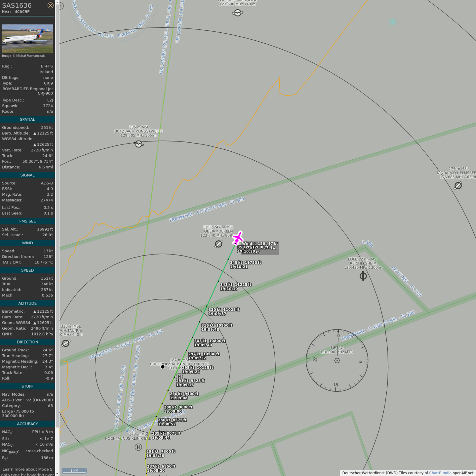Close the SAS1636 aircraft info panel
Viewport: 476px width, 476px height.
coord(50,5)
